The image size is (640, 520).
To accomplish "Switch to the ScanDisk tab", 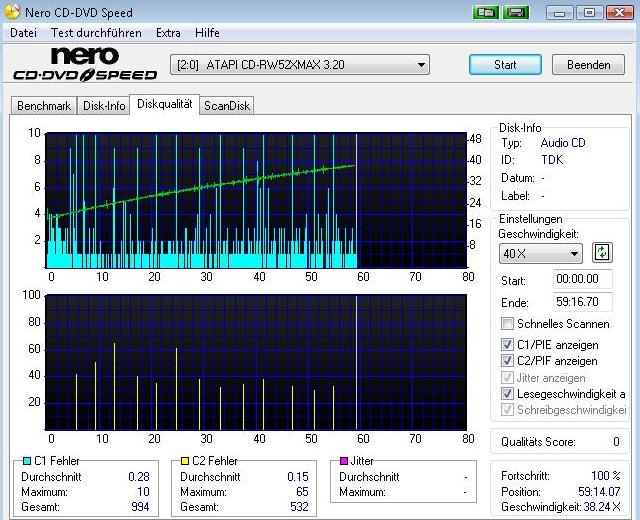I will [x=227, y=105].
